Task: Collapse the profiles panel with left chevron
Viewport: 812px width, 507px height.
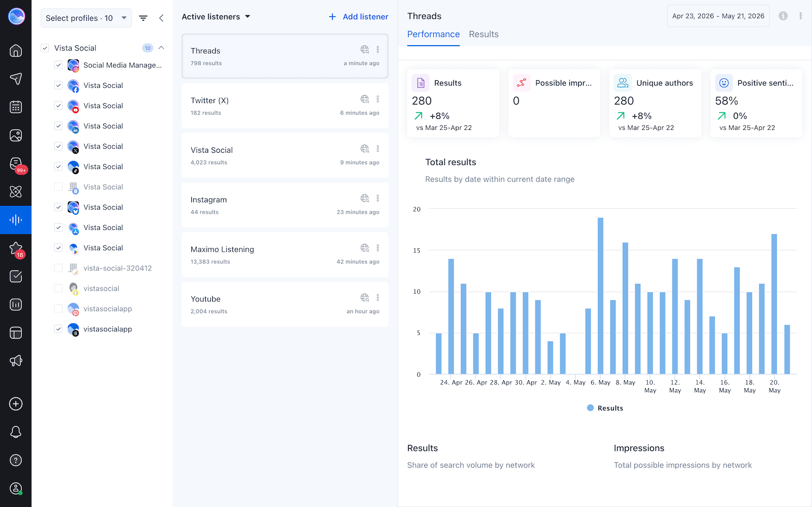Action: pos(161,18)
